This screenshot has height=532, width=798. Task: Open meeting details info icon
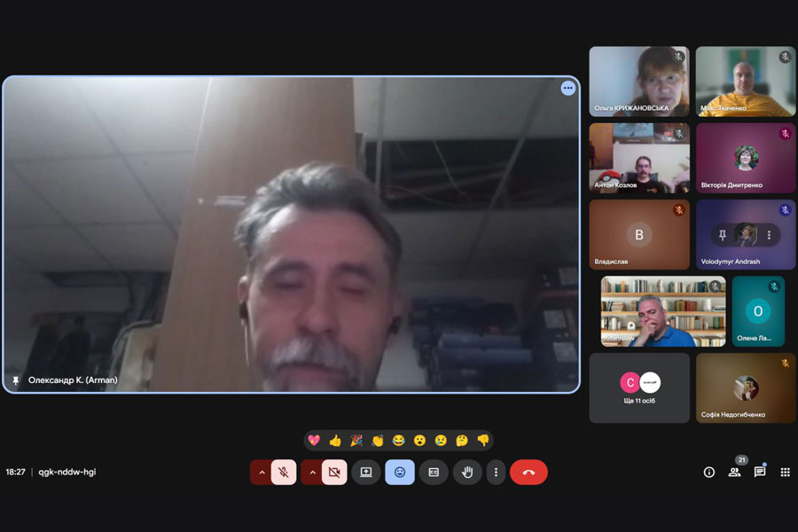(x=709, y=473)
